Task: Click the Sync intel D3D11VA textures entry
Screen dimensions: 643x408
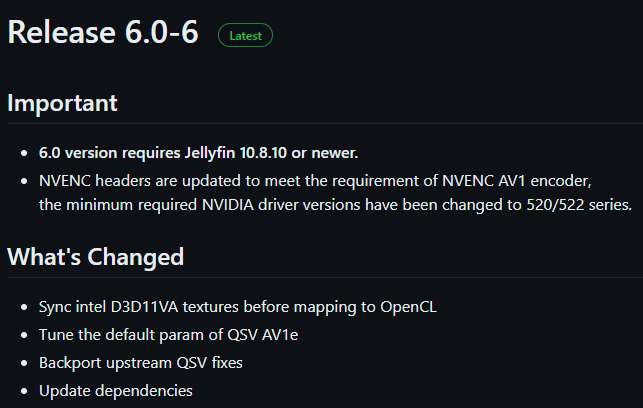Action: pos(237,306)
